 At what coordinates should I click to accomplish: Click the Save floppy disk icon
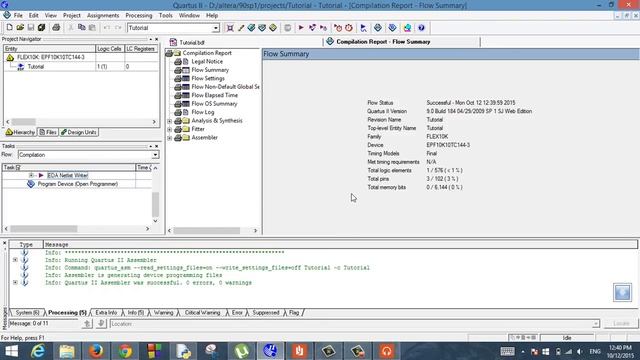tap(31, 28)
